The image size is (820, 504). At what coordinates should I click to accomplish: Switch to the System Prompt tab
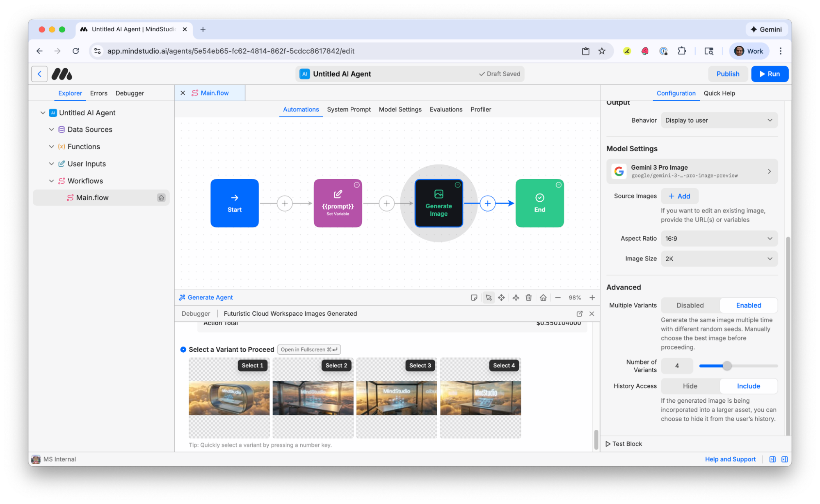click(x=349, y=109)
